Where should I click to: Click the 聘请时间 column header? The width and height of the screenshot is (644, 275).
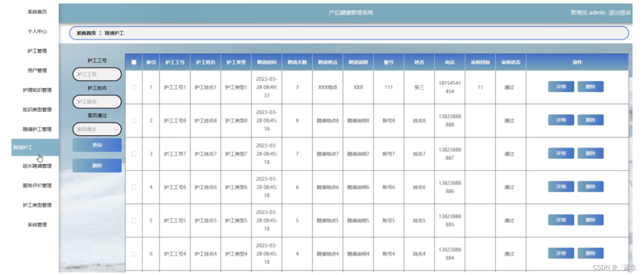267,62
